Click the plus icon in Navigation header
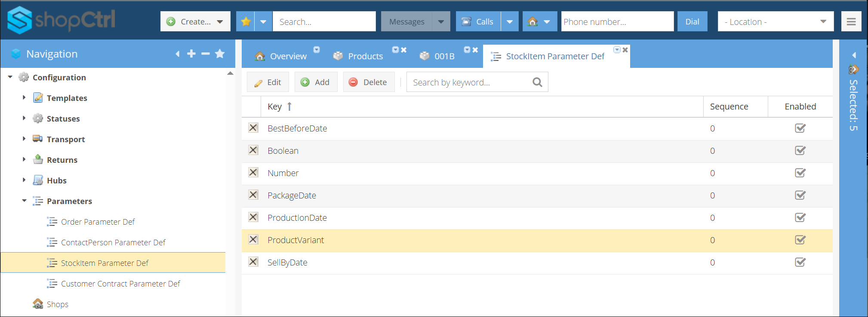 [191, 54]
